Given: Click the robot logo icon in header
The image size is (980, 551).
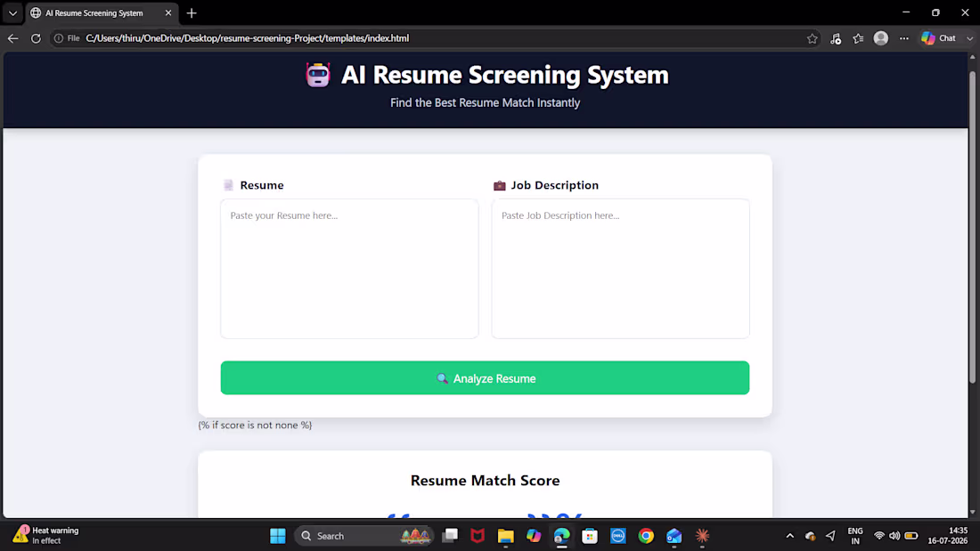Looking at the screenshot, I should (317, 75).
